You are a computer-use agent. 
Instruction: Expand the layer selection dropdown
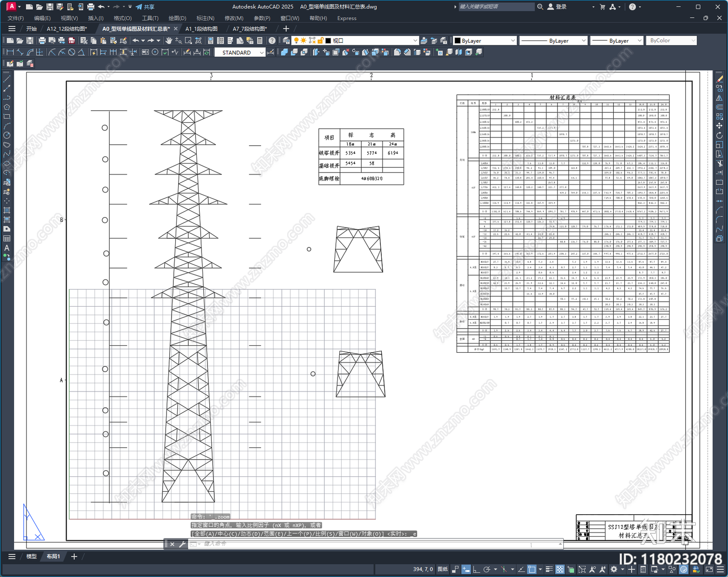[415, 40]
